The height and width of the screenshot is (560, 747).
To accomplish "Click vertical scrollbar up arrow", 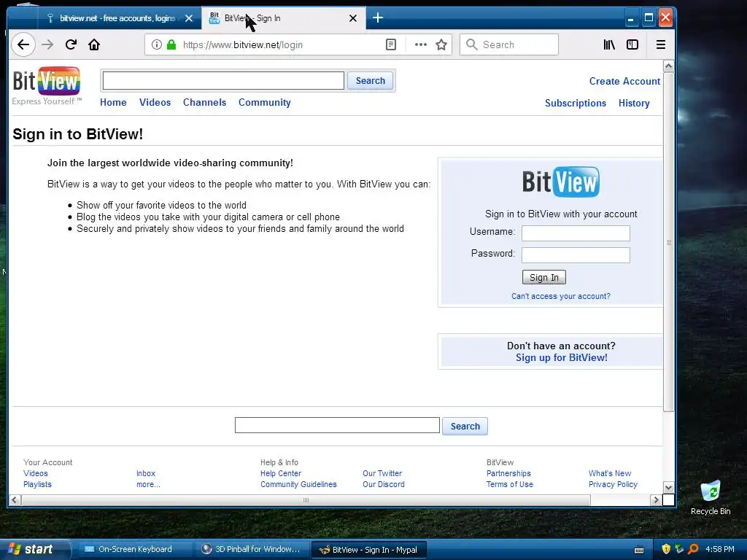I will pyautogui.click(x=668, y=66).
